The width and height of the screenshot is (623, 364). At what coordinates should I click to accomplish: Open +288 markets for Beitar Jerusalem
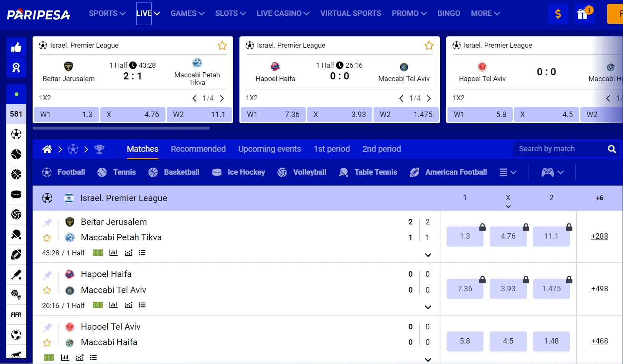point(599,236)
